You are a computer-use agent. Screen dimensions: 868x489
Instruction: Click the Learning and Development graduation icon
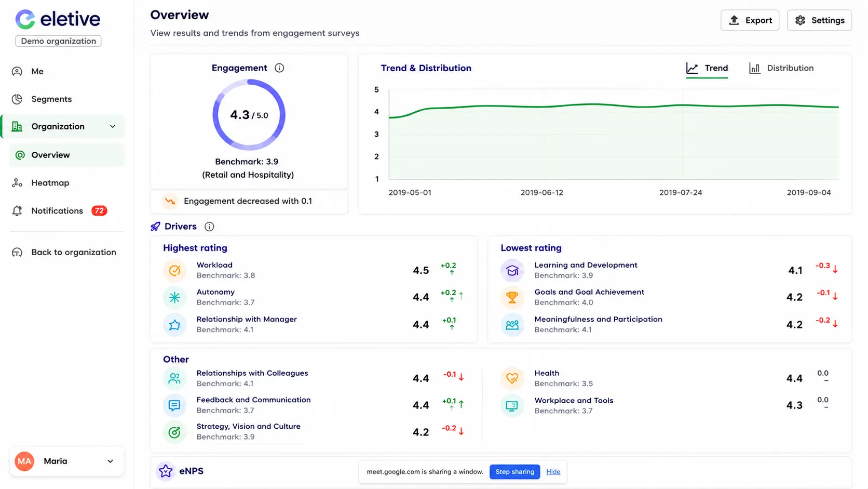pyautogui.click(x=512, y=270)
